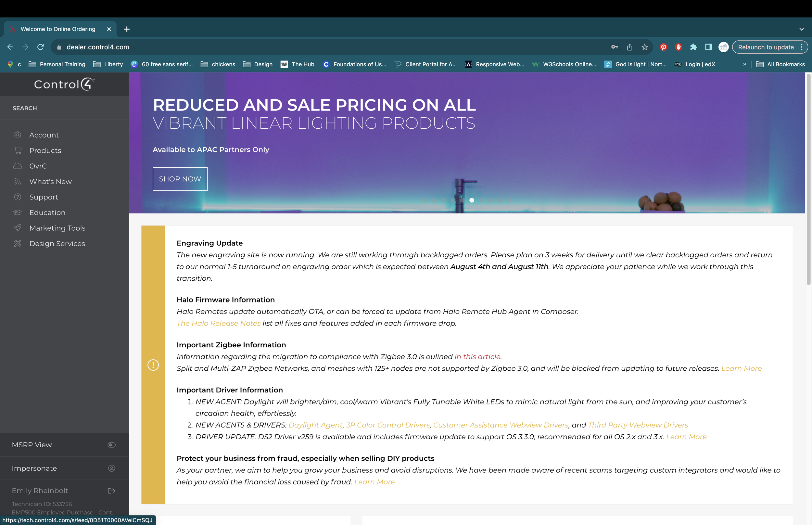812x525 pixels.
Task: Select the active white carousel dot
Action: point(472,200)
